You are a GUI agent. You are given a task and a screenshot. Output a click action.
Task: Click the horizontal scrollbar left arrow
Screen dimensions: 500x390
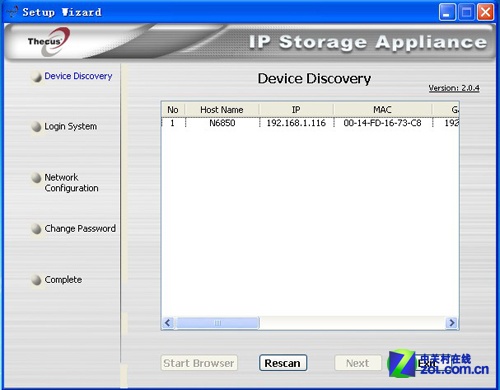168,323
